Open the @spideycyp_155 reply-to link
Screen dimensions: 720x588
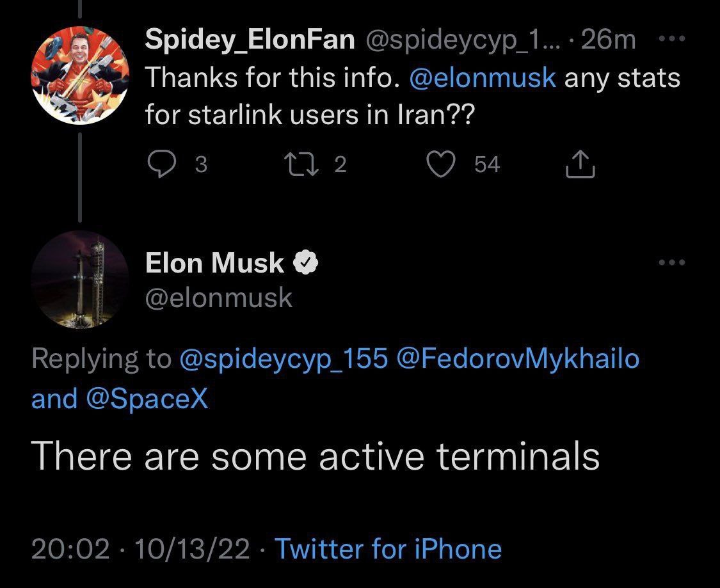pyautogui.click(x=284, y=358)
